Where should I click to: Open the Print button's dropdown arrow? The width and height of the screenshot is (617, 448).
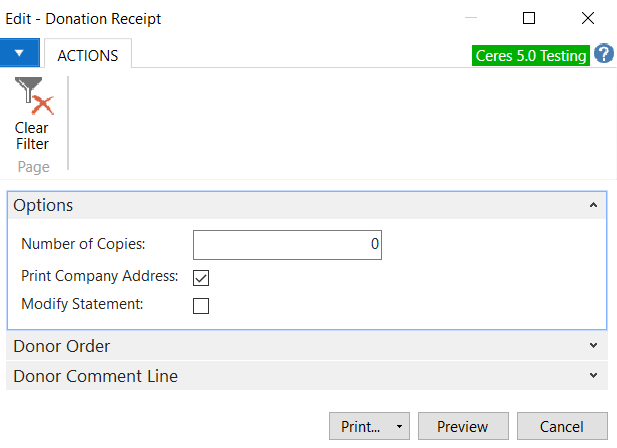pyautogui.click(x=400, y=426)
